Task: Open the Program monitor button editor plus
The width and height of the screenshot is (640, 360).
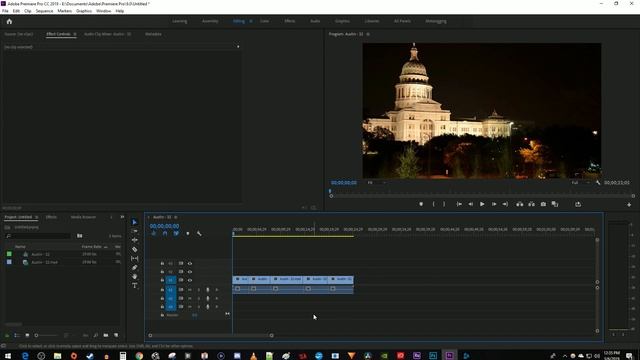Action: click(x=629, y=204)
